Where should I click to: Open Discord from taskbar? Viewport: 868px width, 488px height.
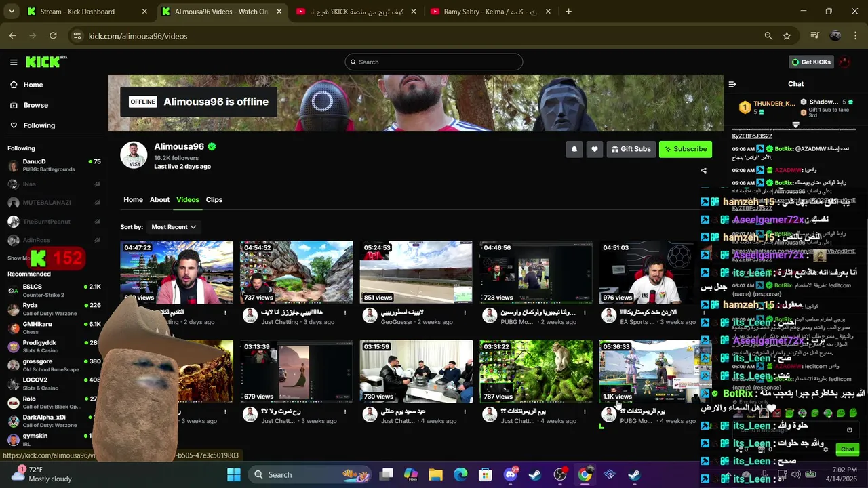click(510, 474)
